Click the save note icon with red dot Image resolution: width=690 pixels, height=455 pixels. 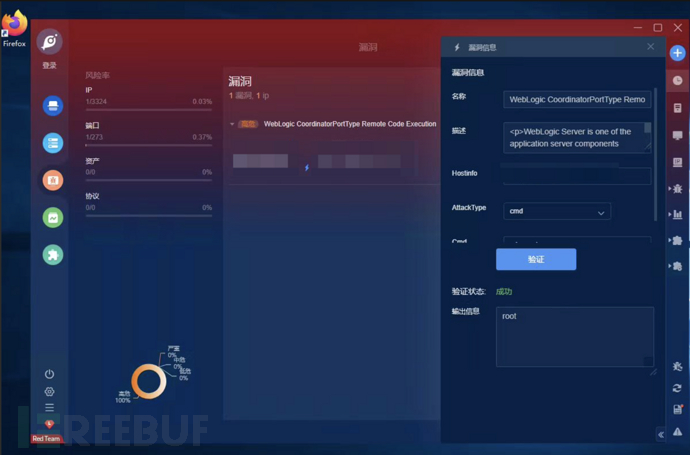pyautogui.click(x=678, y=409)
